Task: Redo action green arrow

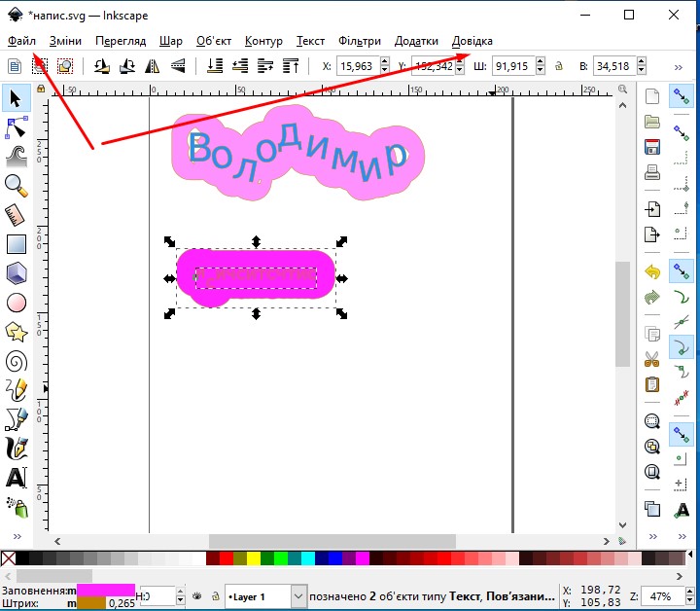Action: tap(652, 297)
